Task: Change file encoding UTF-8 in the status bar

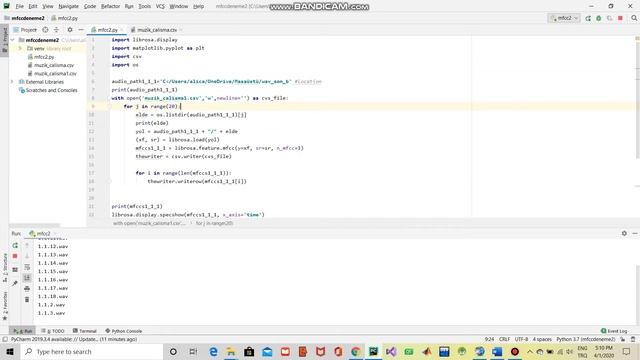Action: 521,339
